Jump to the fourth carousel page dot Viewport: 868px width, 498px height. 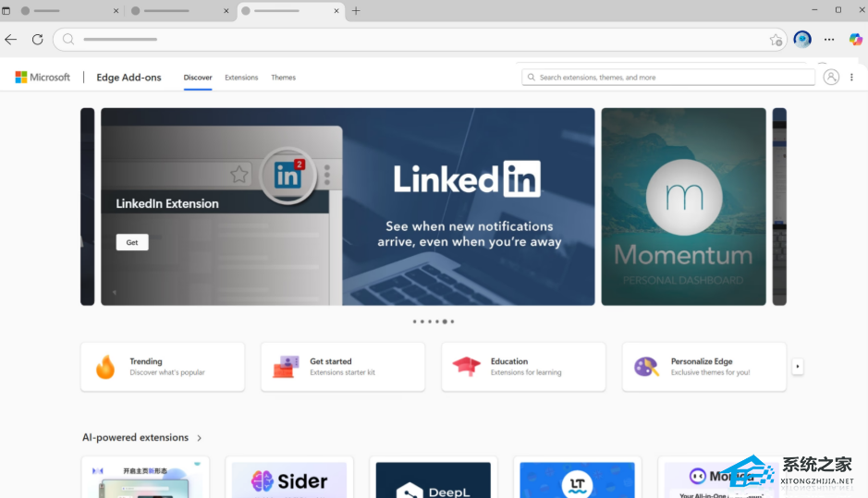[x=436, y=322]
